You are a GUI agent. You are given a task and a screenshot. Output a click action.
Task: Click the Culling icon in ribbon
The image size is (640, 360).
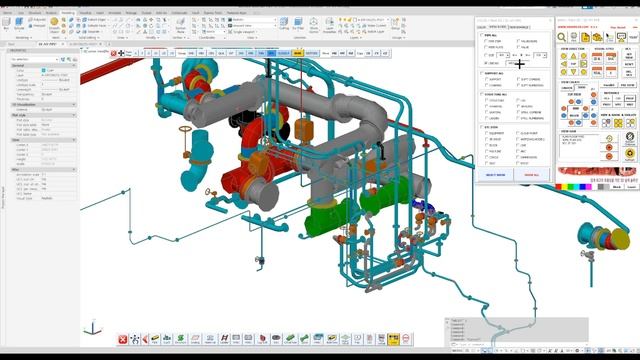click(284, 23)
